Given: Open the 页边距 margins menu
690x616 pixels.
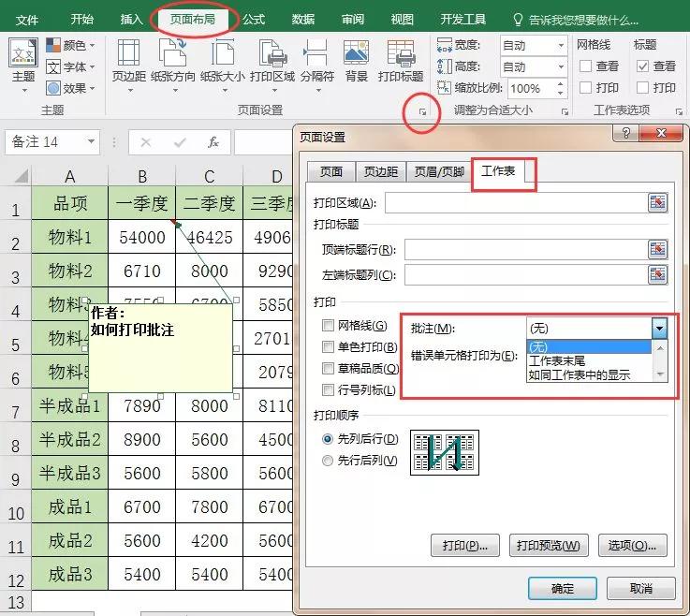Looking at the screenshot, I should point(128,66).
